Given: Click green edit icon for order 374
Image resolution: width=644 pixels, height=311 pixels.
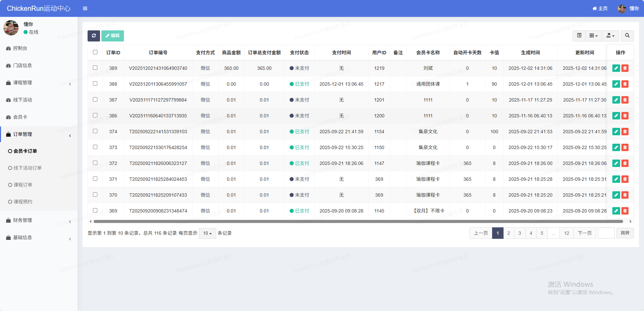Looking at the screenshot, I should pyautogui.click(x=616, y=132).
